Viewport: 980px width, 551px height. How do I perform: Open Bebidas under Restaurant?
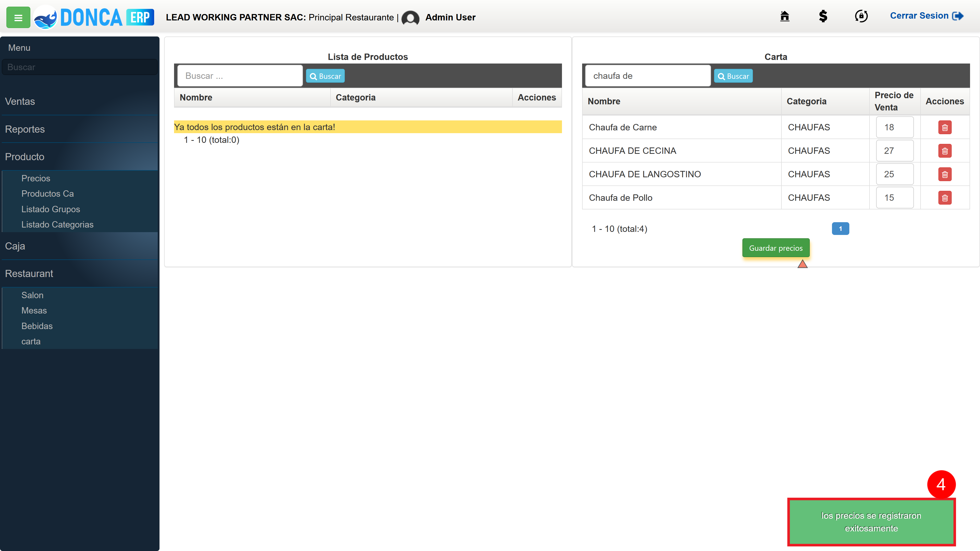pos(37,326)
